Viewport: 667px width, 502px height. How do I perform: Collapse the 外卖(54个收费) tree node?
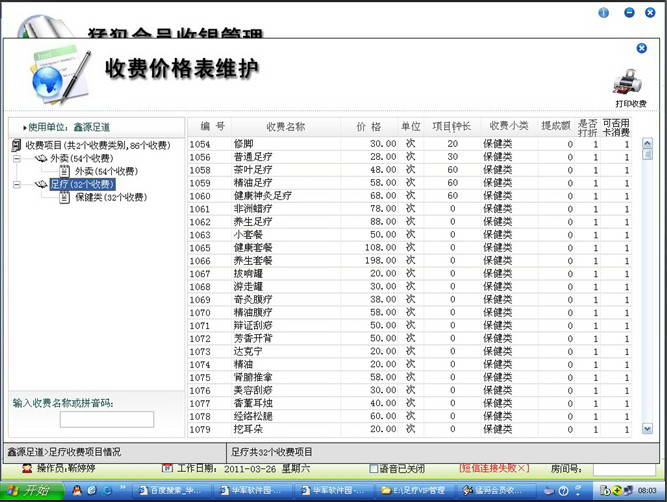pyautogui.click(x=17, y=159)
